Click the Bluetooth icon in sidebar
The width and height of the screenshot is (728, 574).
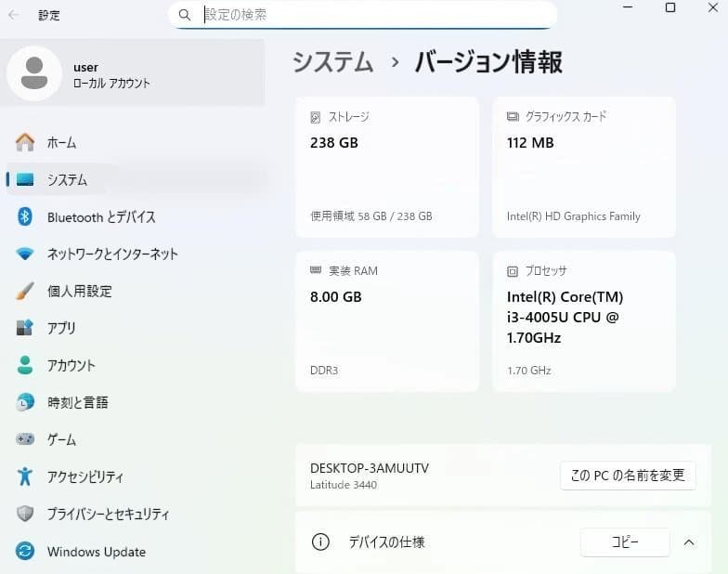tap(25, 216)
